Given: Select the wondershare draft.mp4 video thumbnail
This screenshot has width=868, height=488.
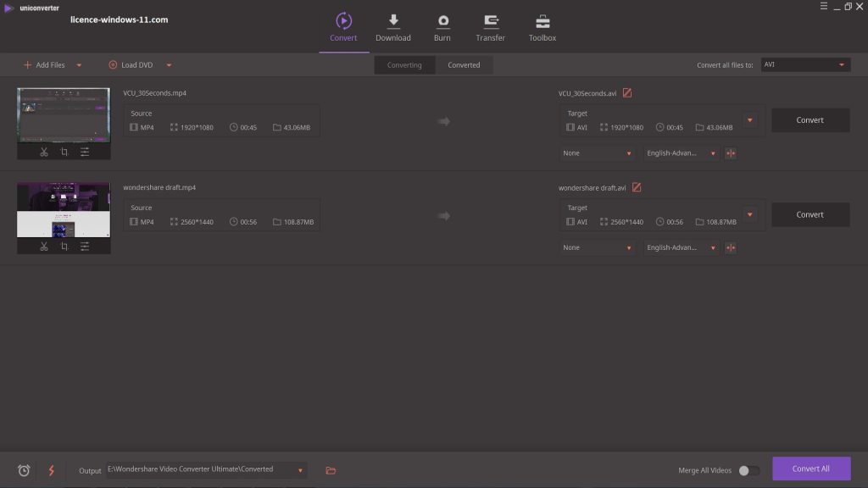Looking at the screenshot, I should pos(64,210).
